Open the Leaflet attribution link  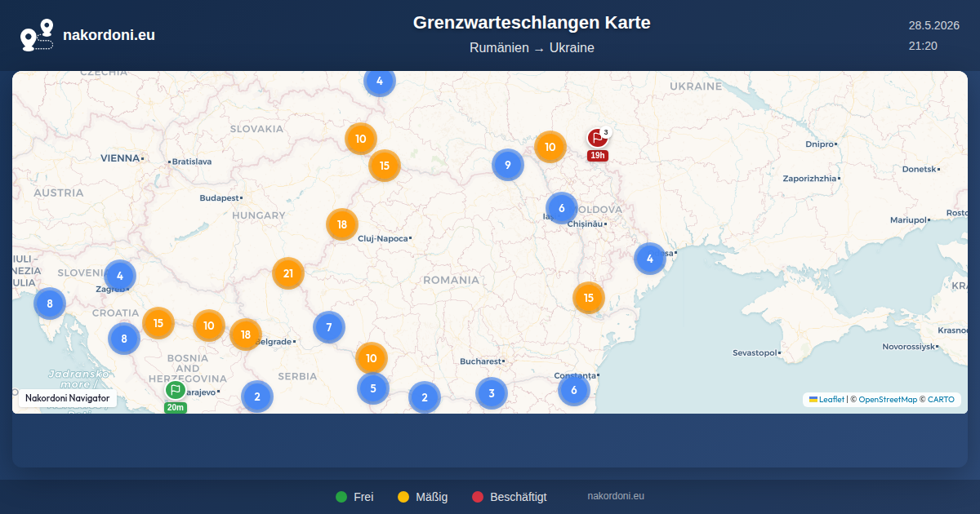pos(826,400)
